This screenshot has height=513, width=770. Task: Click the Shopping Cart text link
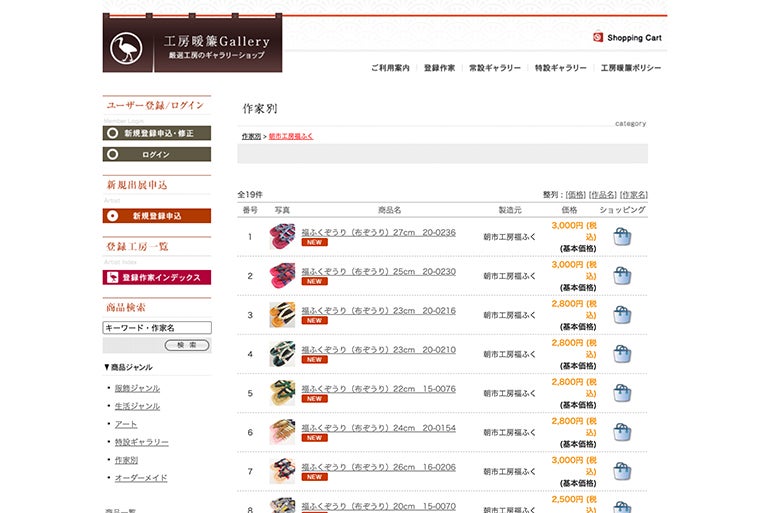pos(634,38)
